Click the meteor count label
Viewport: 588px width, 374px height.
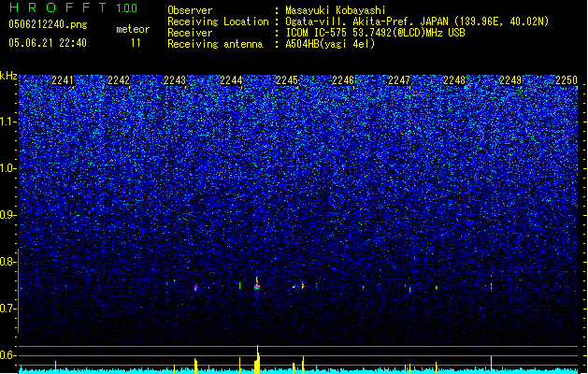pos(133,29)
